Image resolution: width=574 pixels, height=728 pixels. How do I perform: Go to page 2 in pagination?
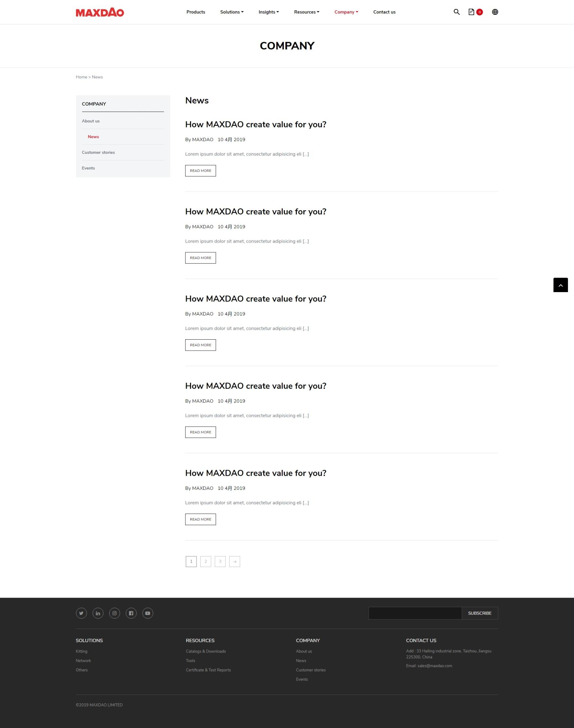point(206,561)
